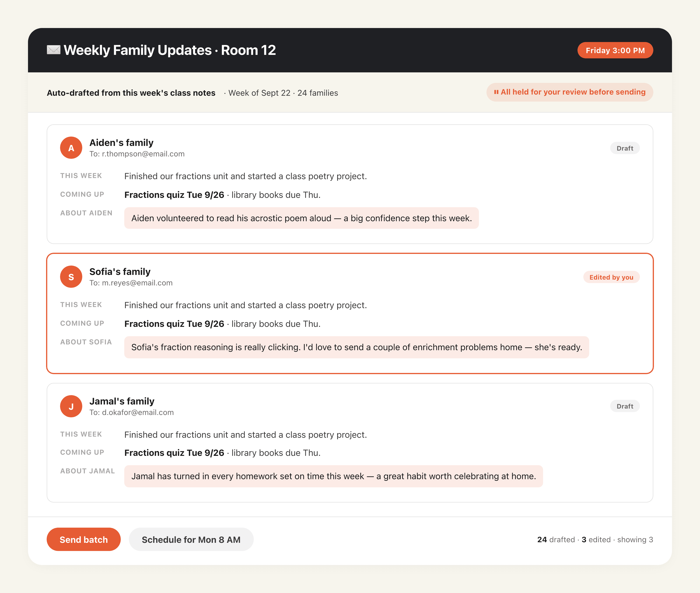The height and width of the screenshot is (593, 700).
Task: Click 'Fractions quiz Tue 9/26' in Jamal's card
Action: click(x=174, y=453)
